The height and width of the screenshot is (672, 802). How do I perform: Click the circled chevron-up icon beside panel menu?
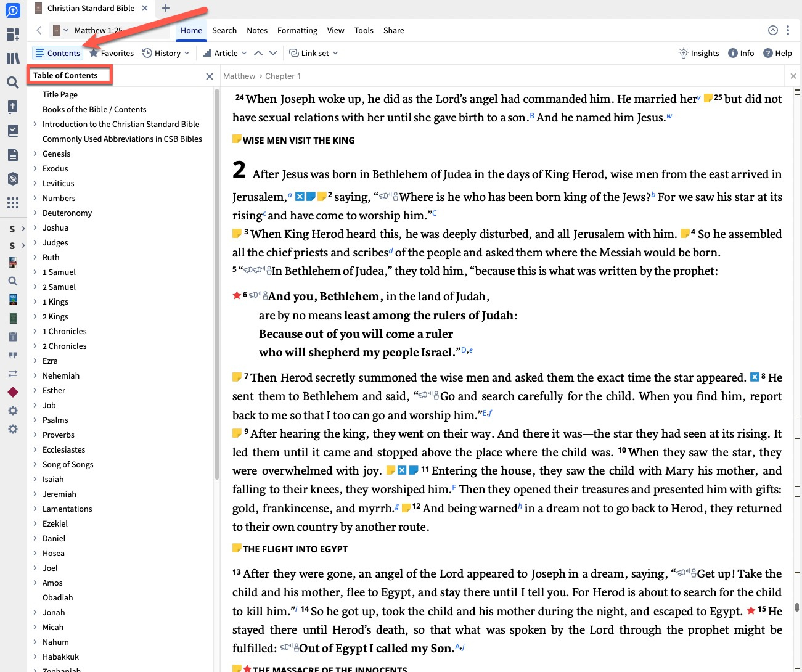[x=773, y=30]
